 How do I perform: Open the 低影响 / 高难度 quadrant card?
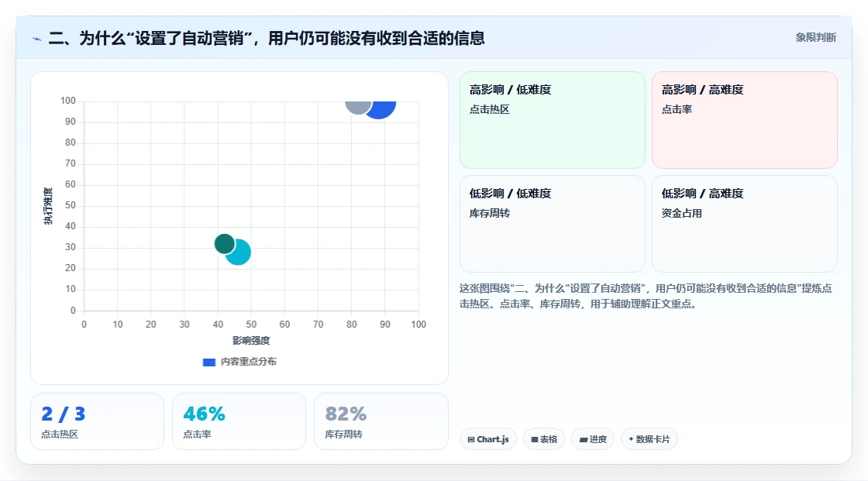[x=745, y=224]
